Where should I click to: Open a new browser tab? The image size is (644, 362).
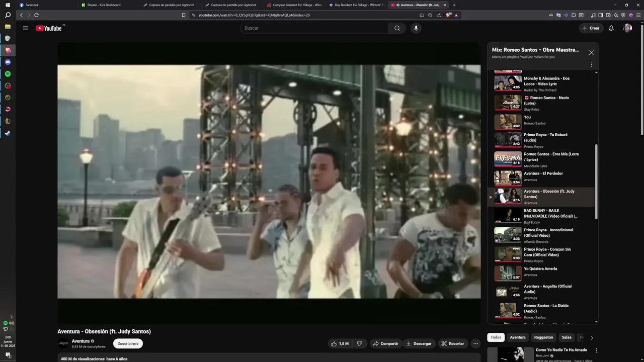[454, 5]
